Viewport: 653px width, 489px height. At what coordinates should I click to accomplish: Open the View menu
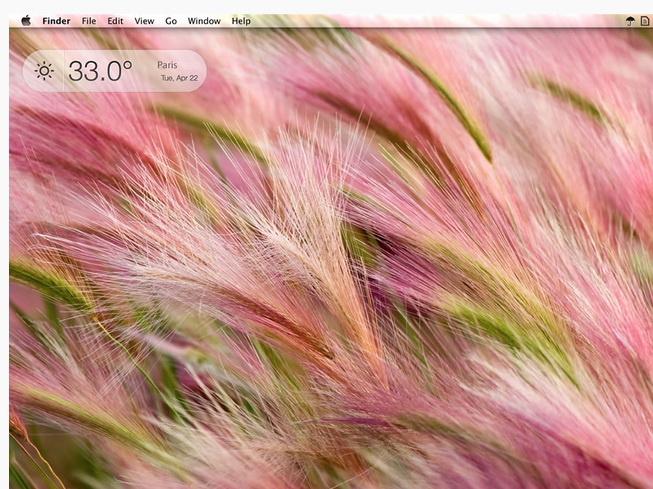[x=144, y=21]
